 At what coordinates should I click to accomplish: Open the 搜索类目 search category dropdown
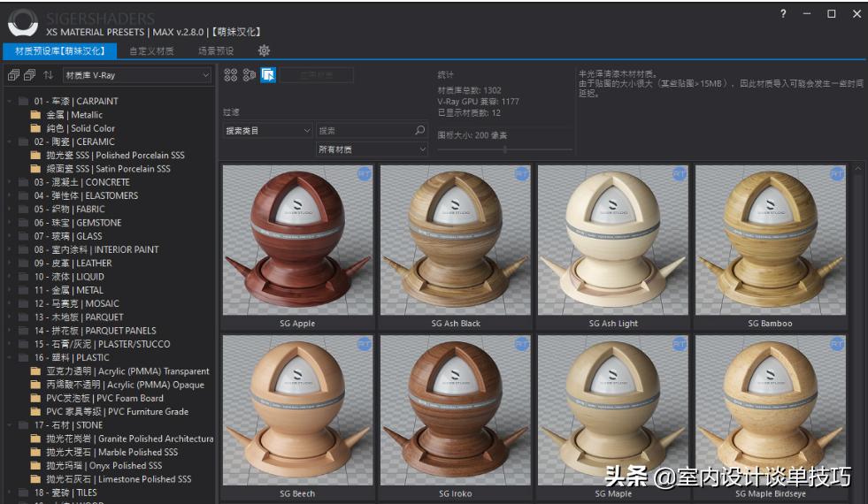[268, 131]
